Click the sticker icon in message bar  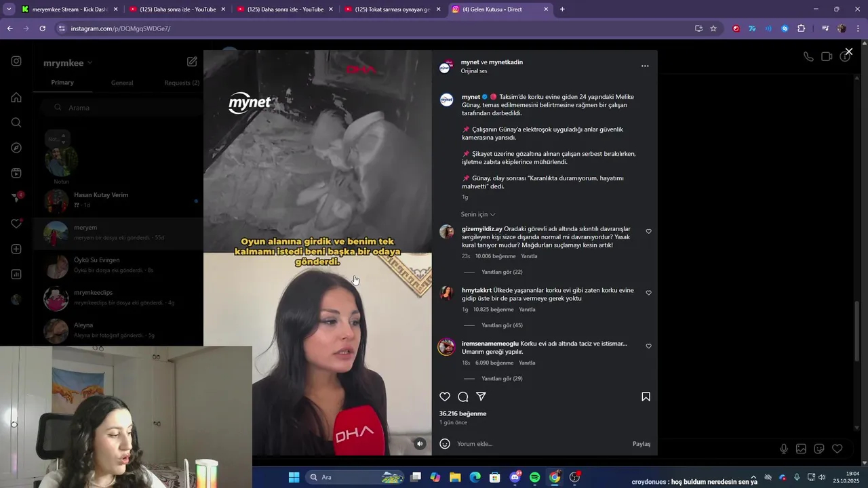click(x=819, y=449)
